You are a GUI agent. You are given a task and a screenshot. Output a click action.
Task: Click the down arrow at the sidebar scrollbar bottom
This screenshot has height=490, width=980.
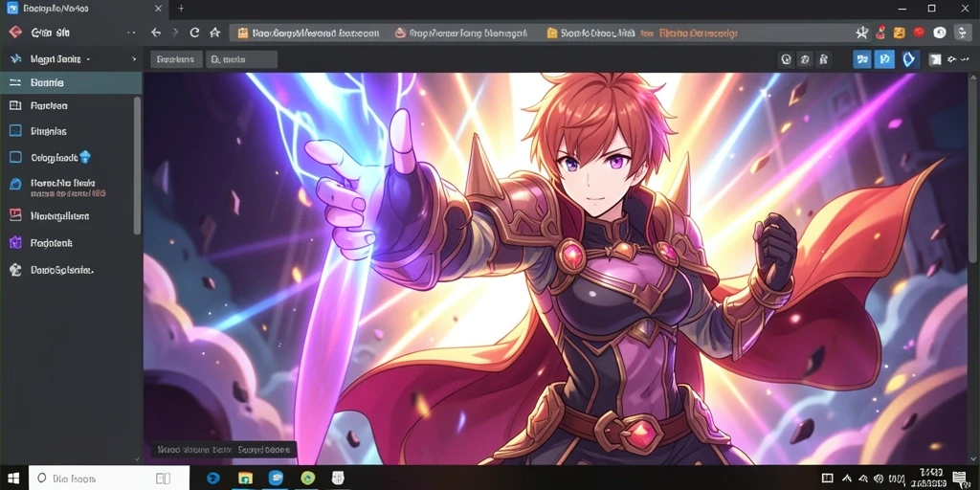tap(138, 459)
